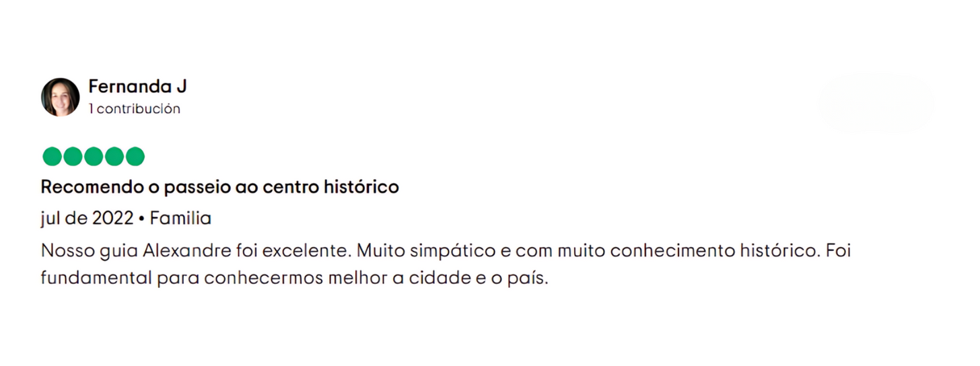The image size is (980, 366).
Task: Select the second green rating bubble
Action: click(73, 157)
